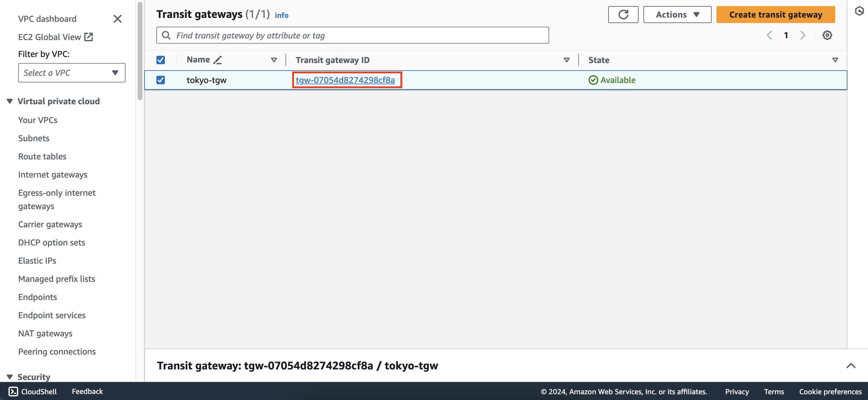Open Cookie preferences
This screenshot has height=400, width=868.
pos(830,392)
